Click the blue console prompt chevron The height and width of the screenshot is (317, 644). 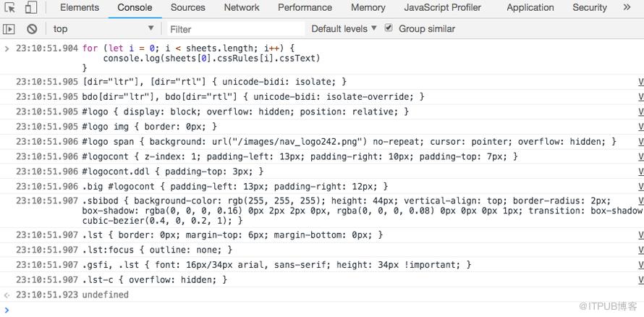coord(7,310)
